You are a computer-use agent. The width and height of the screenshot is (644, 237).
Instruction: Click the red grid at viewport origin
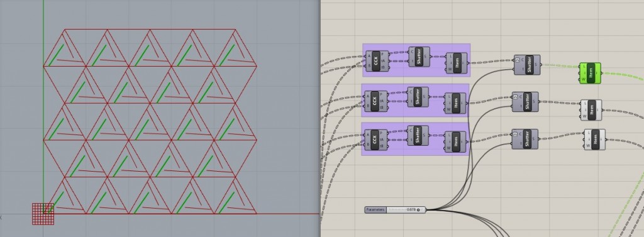[x=43, y=214]
